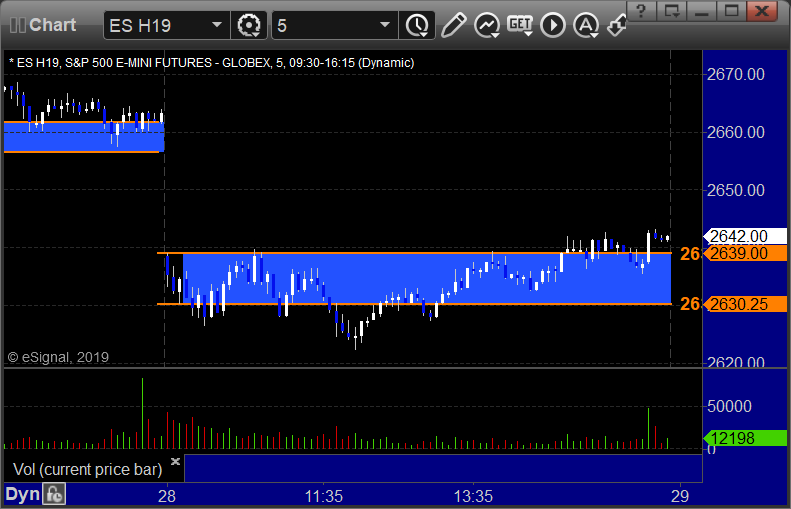Screen dimensions: 791x509
Task: Open the window options dropdown icon
Action: [671, 11]
